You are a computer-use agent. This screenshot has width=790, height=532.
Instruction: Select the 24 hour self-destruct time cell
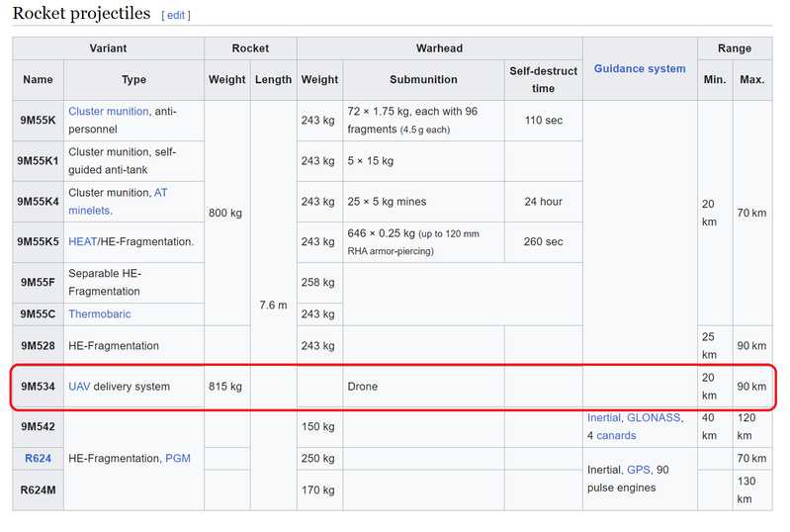pyautogui.click(x=543, y=202)
